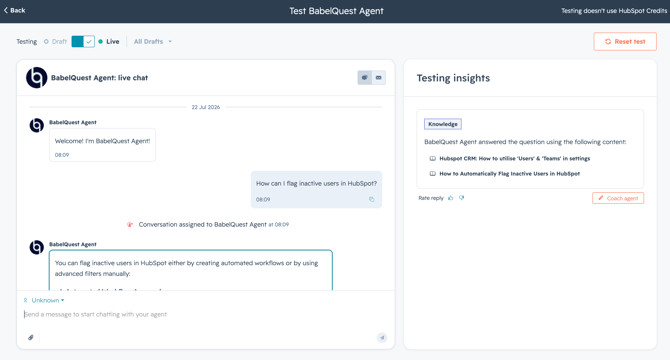Click the Testing insights heading

click(453, 78)
